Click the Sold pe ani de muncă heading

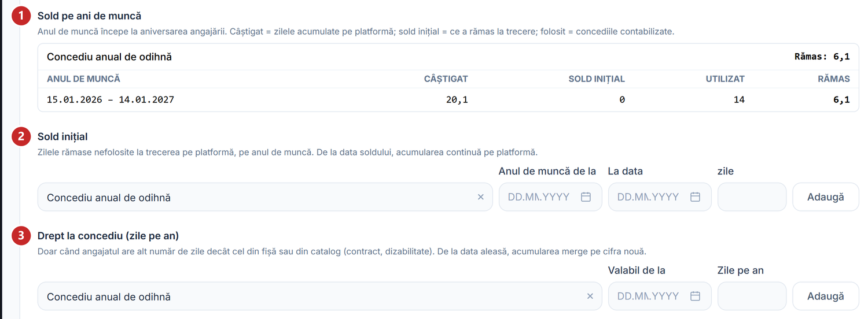[89, 16]
